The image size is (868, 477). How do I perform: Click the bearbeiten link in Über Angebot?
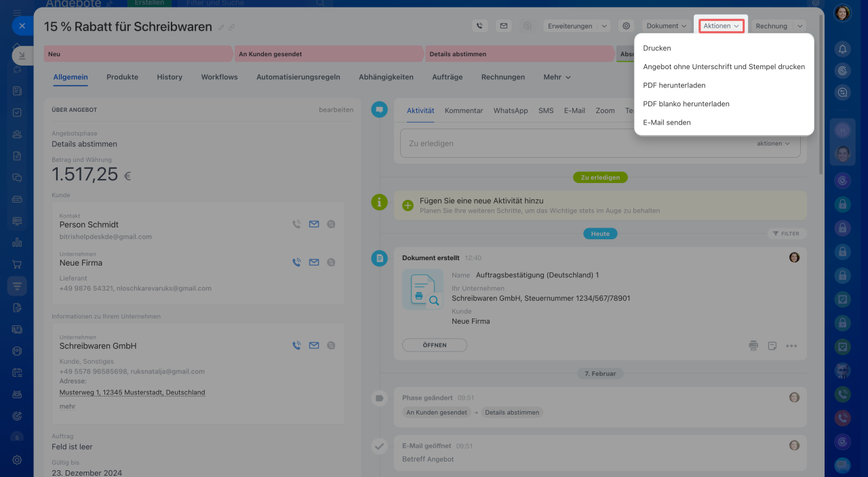336,110
